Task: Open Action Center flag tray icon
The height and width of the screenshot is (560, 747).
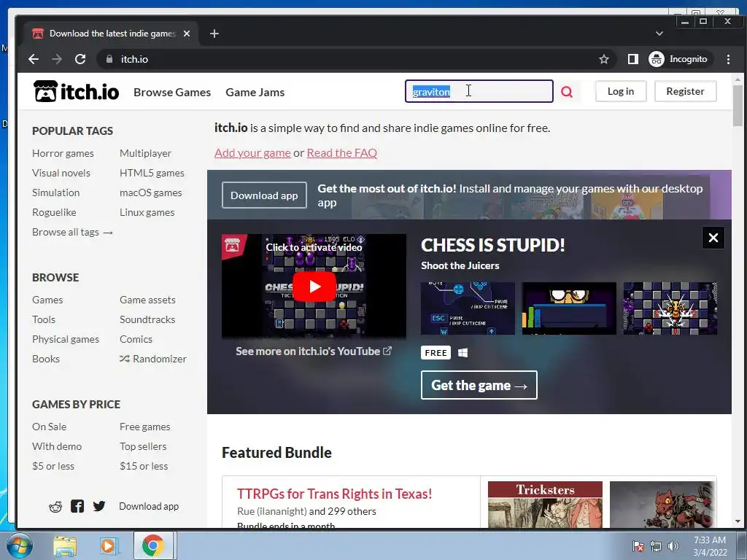Action: (x=638, y=546)
